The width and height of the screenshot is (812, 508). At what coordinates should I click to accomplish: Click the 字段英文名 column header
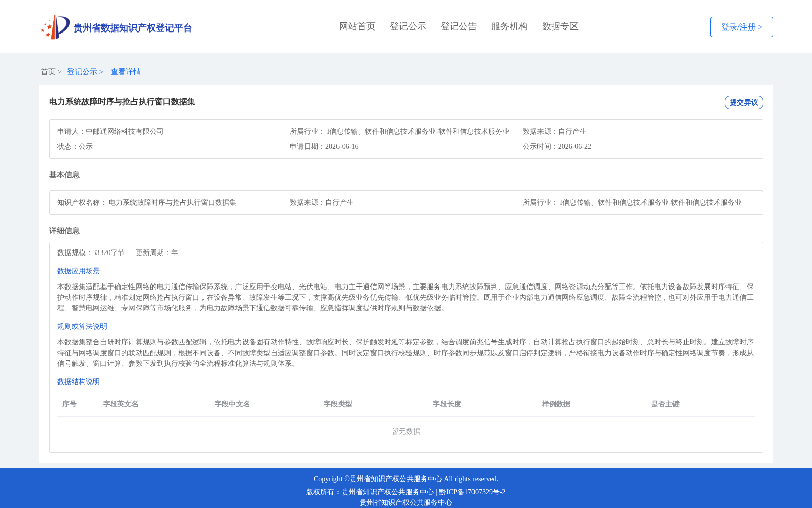coord(121,404)
